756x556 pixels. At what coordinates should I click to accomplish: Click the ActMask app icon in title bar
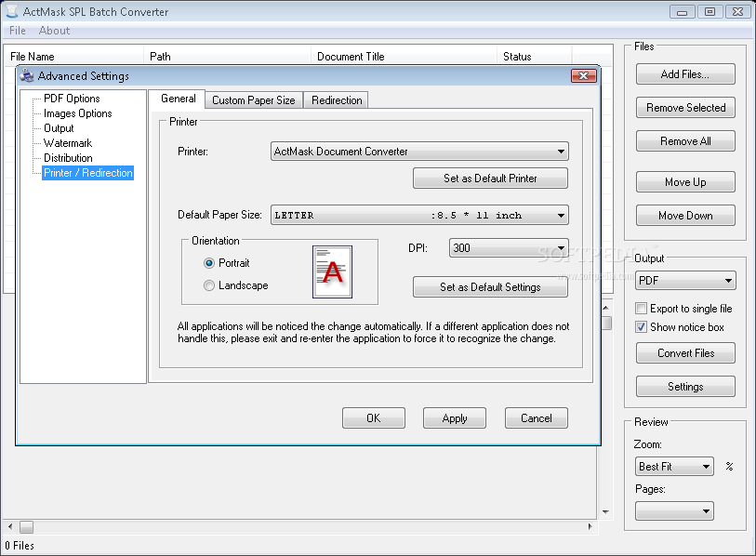tap(12, 11)
